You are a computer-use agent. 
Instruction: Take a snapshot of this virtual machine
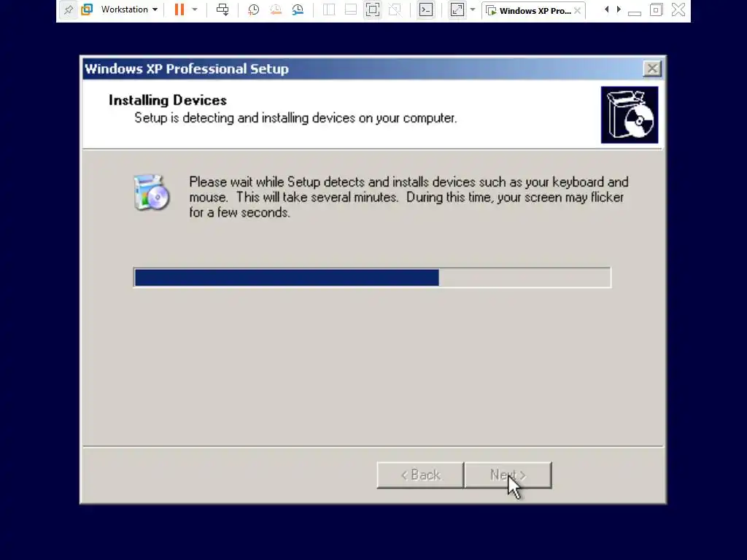[x=253, y=9]
